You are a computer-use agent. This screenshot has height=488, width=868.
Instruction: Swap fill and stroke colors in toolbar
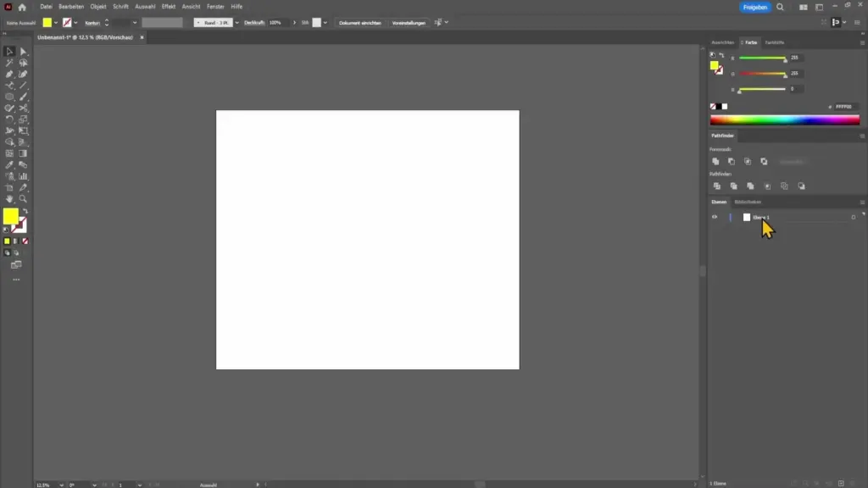(x=25, y=210)
